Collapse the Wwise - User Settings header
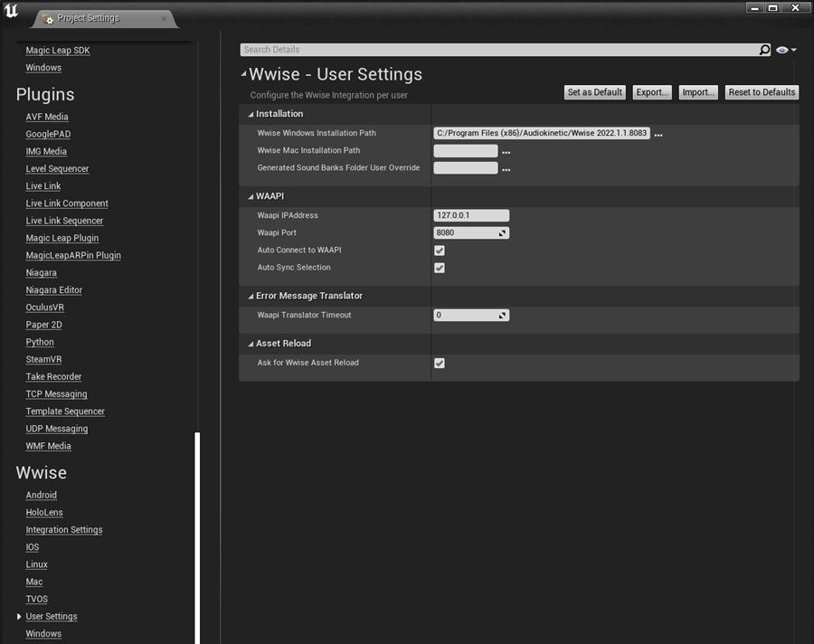The image size is (814, 644). [x=243, y=74]
